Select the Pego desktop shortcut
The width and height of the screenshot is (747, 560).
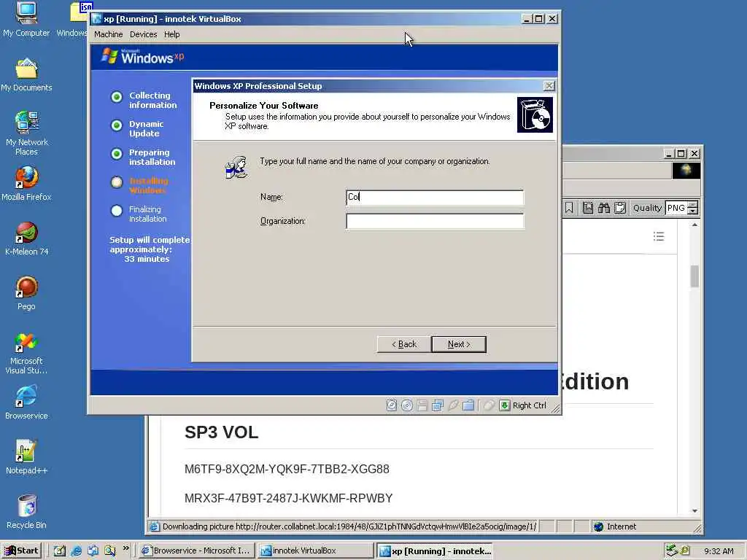(26, 293)
